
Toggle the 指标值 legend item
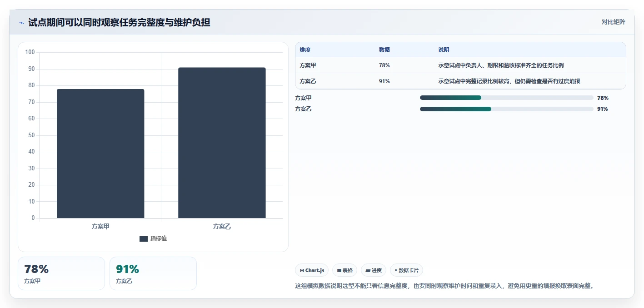(153, 238)
